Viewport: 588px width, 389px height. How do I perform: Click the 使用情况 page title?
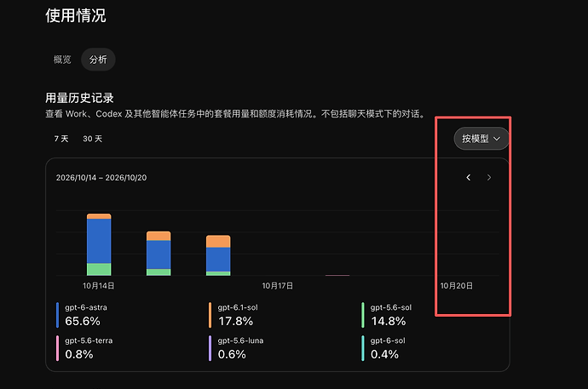pos(76,15)
